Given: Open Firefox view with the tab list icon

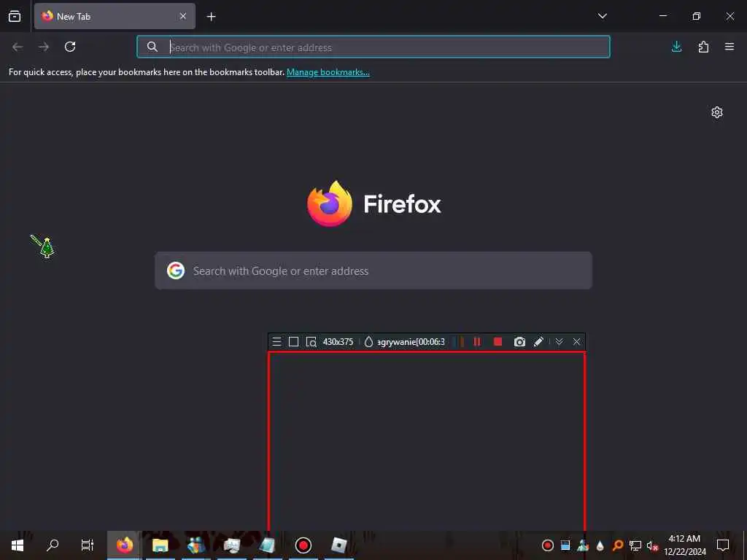Looking at the screenshot, I should [15, 16].
